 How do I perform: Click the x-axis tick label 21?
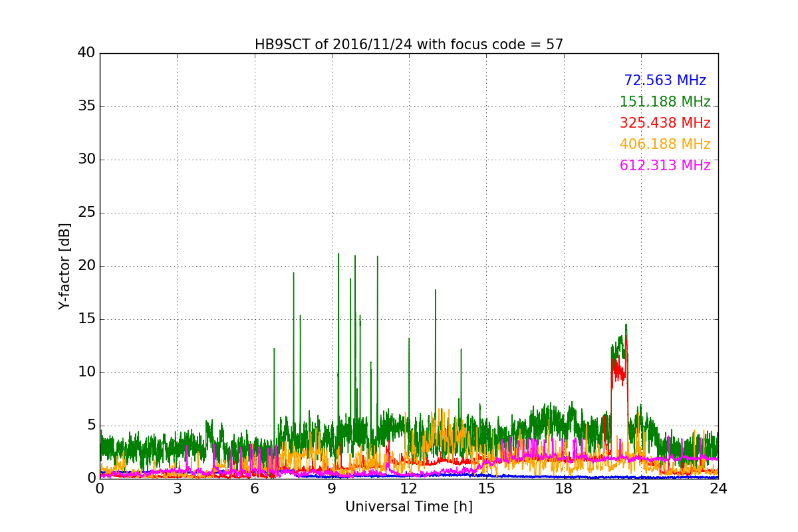[641, 489]
